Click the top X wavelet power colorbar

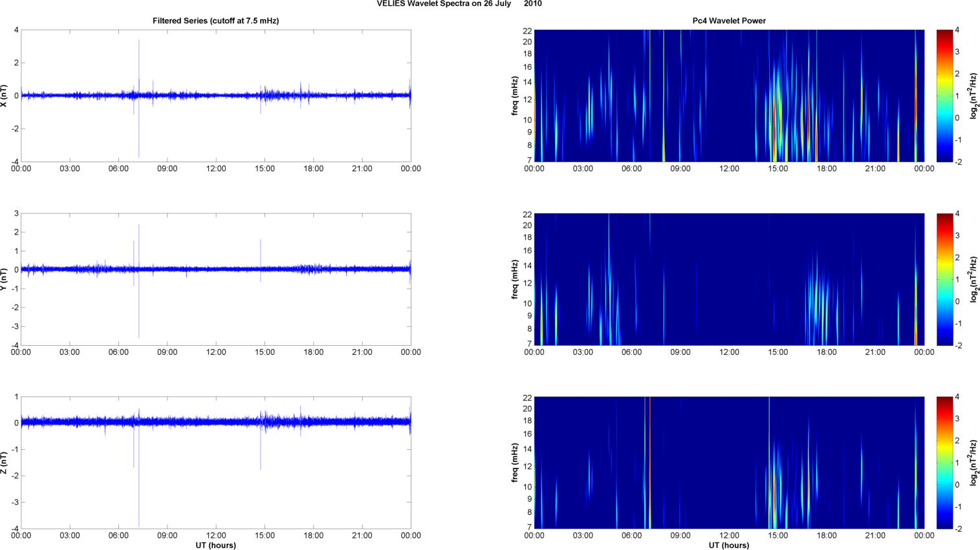point(944,96)
